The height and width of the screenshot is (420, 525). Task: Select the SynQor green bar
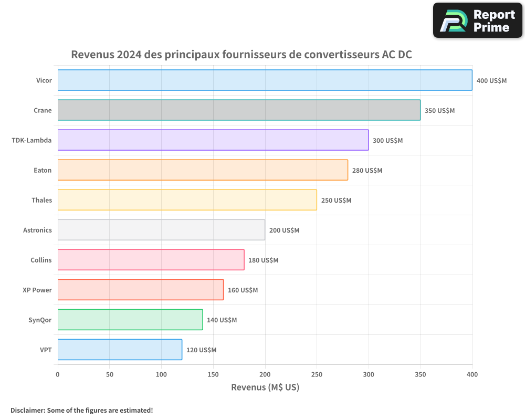click(130, 320)
